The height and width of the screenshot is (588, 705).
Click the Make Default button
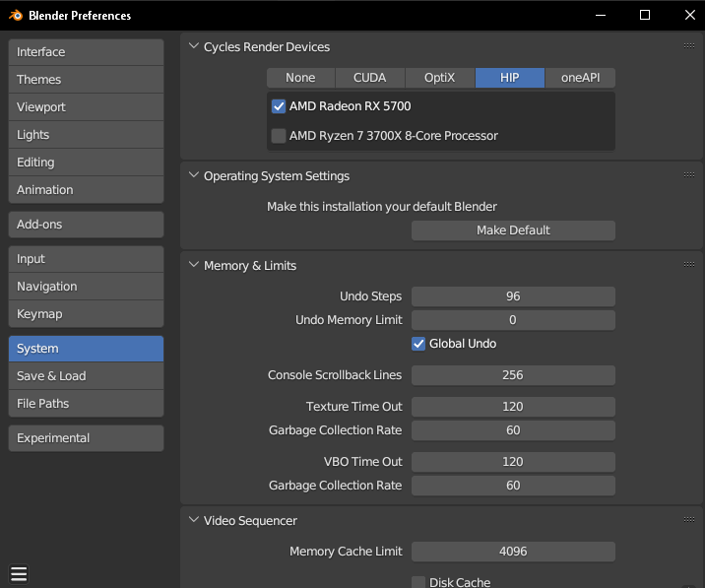pos(513,230)
